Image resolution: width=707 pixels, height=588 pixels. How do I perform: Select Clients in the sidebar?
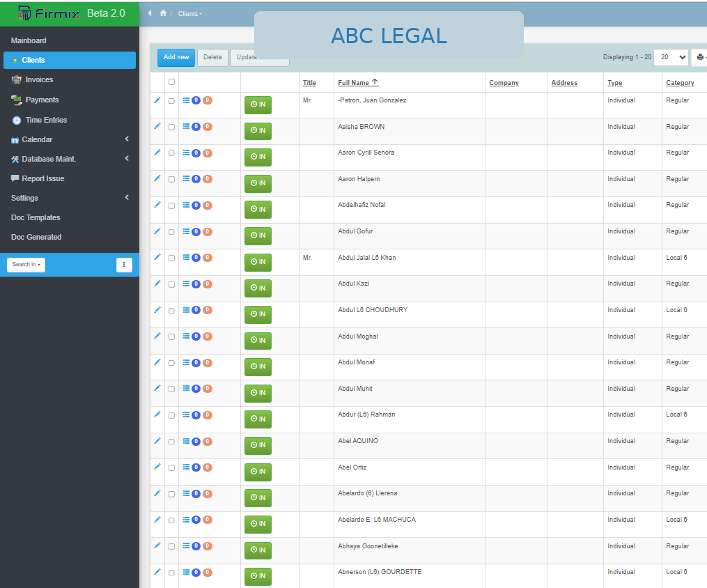[70, 60]
